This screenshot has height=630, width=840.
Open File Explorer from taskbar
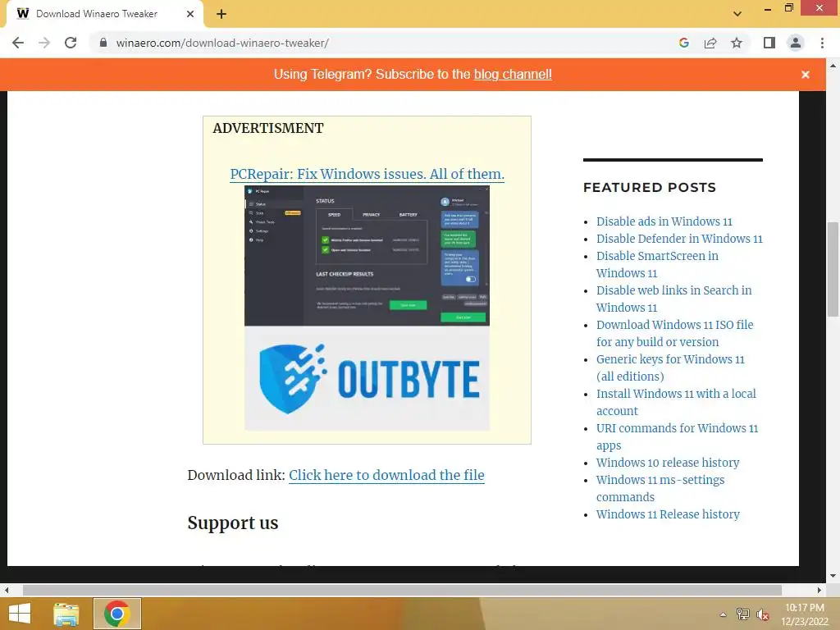(66, 614)
